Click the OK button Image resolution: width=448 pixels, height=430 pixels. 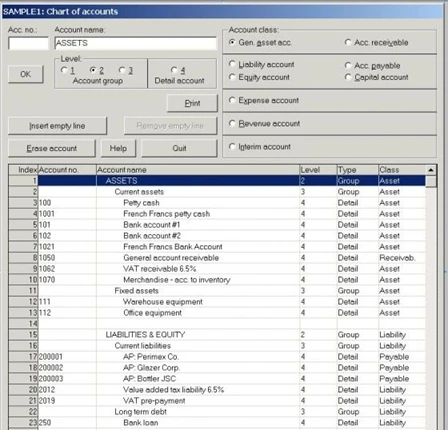coord(26,74)
